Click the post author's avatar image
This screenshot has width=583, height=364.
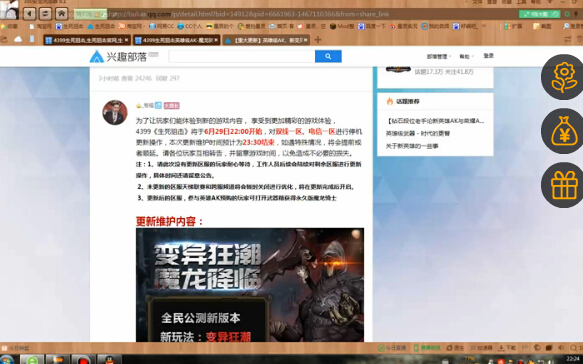click(115, 112)
